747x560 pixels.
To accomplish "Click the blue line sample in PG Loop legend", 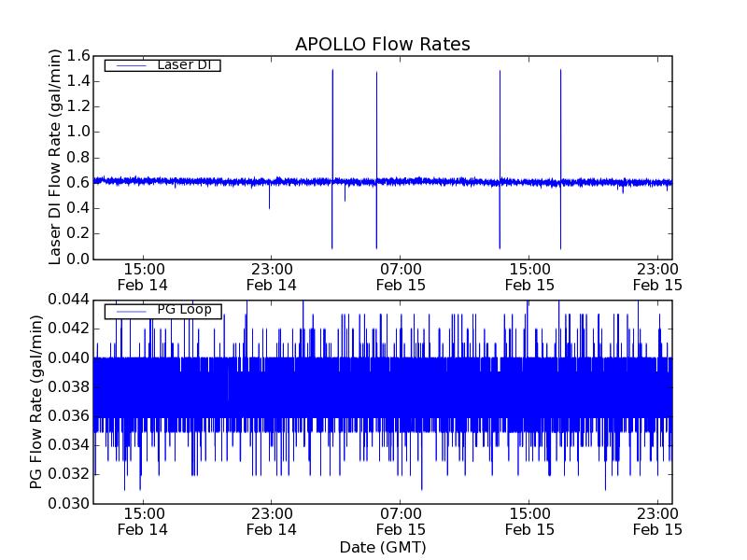I will [131, 311].
